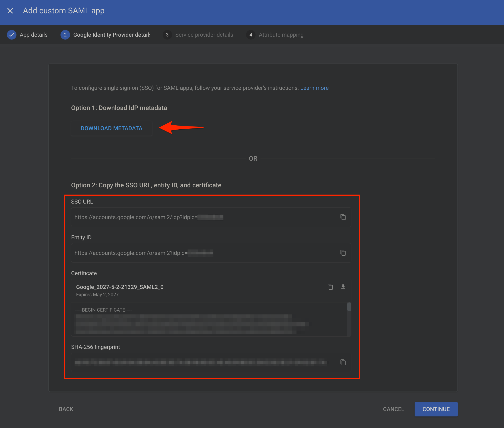Click the App details completed checkmark

[x=12, y=35]
